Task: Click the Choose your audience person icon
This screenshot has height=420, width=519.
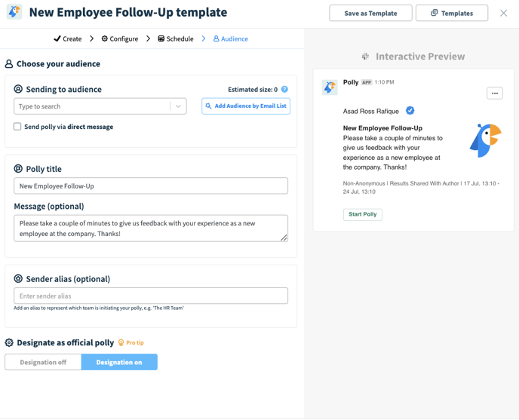Action: 9,63
